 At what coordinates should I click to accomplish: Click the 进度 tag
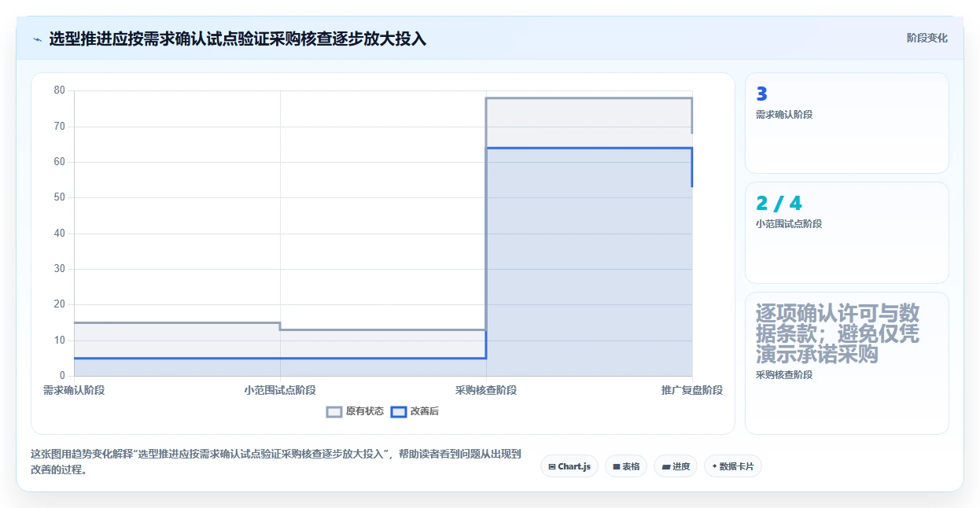(x=676, y=466)
